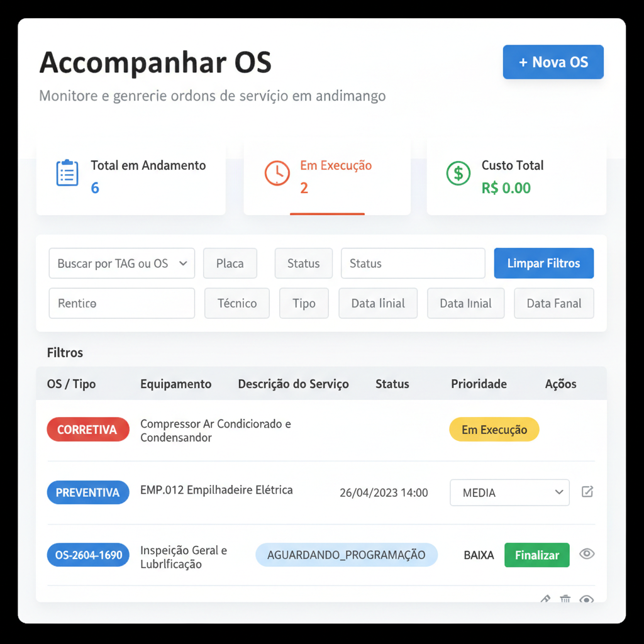Click the green Finalizar button
Image resolution: width=644 pixels, height=644 pixels.
[537, 555]
